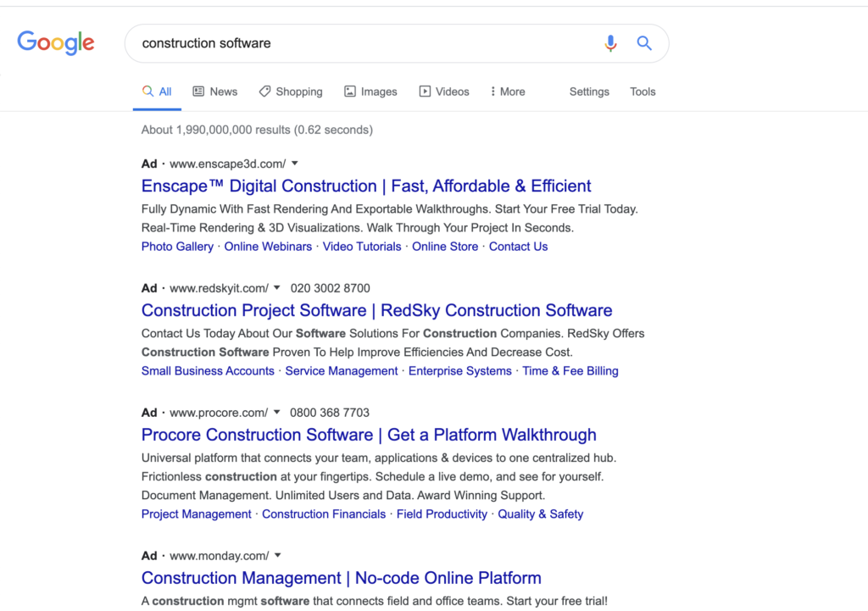Open the Construction Financials sitelink
This screenshot has width=868, height=611.
pyautogui.click(x=324, y=514)
